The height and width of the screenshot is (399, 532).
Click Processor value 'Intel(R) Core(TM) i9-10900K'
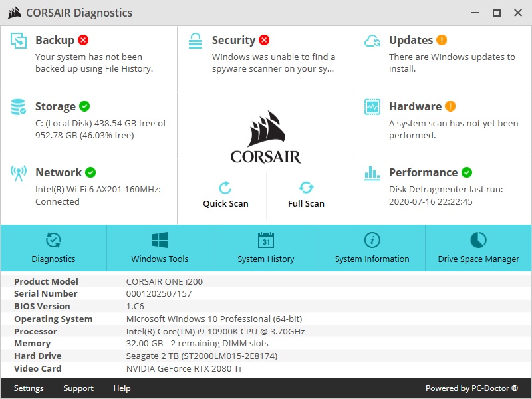[215, 331]
